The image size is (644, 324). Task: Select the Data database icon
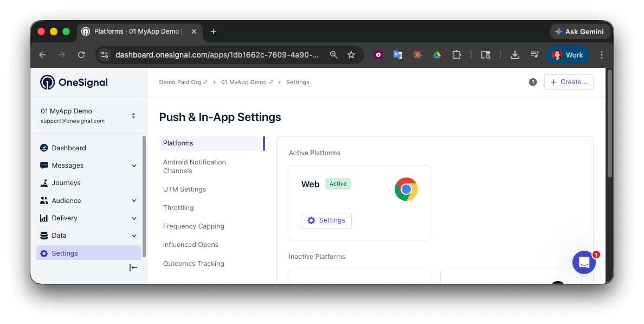(44, 235)
